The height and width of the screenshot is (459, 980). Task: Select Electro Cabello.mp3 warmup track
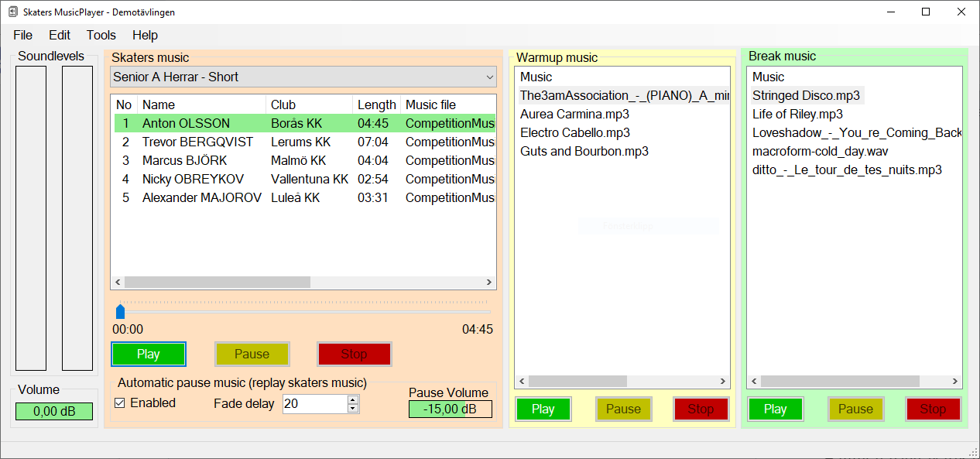tap(575, 132)
